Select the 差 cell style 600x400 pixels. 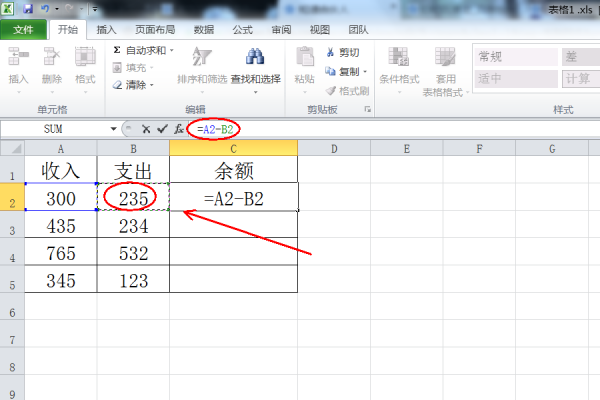(581, 57)
